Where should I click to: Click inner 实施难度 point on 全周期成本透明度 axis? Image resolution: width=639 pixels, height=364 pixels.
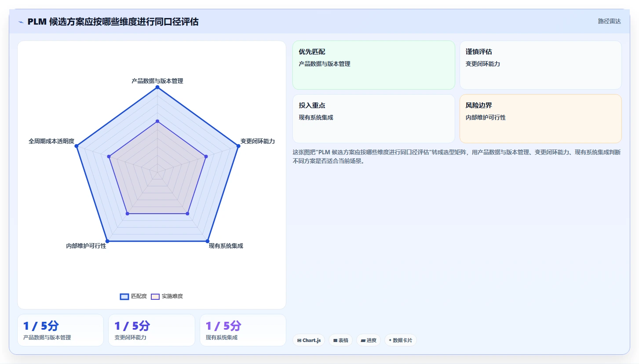pos(109,157)
